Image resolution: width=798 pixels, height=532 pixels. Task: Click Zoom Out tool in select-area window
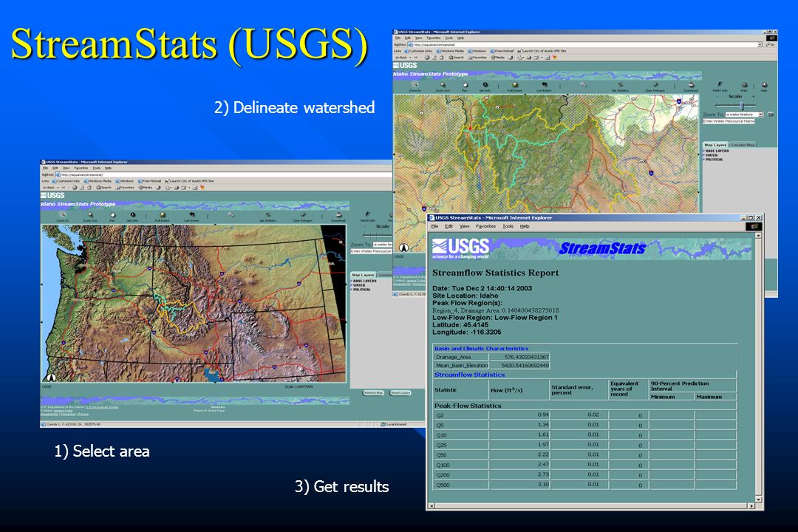(91, 216)
